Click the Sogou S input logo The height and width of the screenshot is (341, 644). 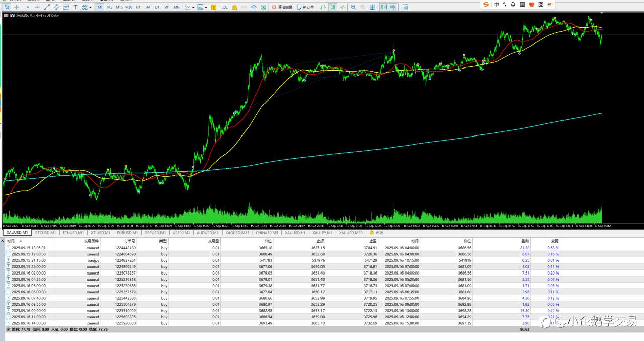pyautogui.click(x=486, y=4)
